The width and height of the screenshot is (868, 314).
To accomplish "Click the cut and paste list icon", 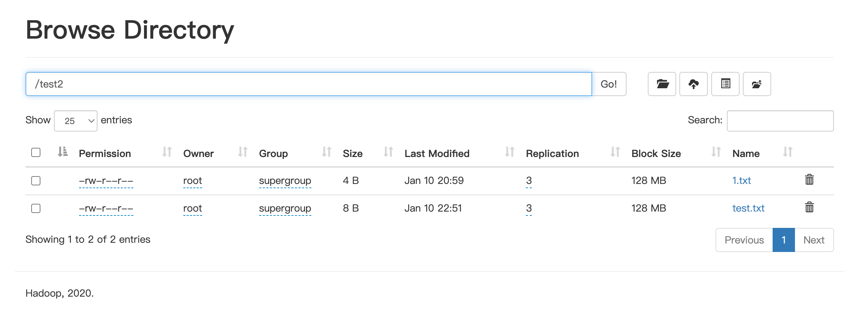I will pos(725,84).
